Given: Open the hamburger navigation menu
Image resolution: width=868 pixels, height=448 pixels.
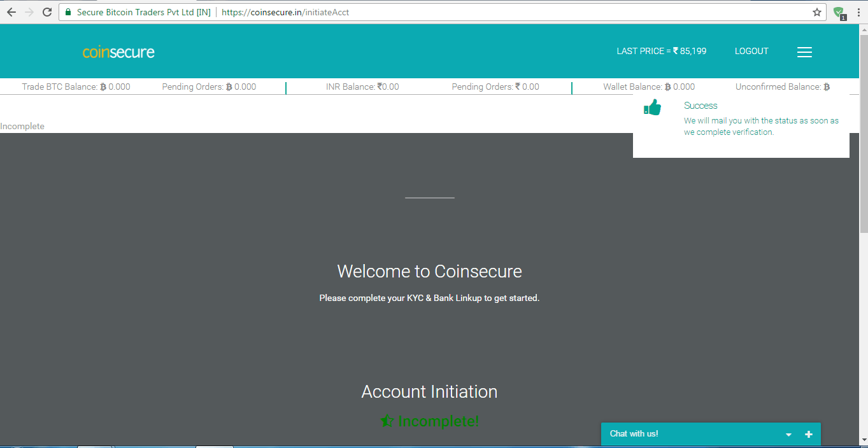Looking at the screenshot, I should (x=804, y=52).
